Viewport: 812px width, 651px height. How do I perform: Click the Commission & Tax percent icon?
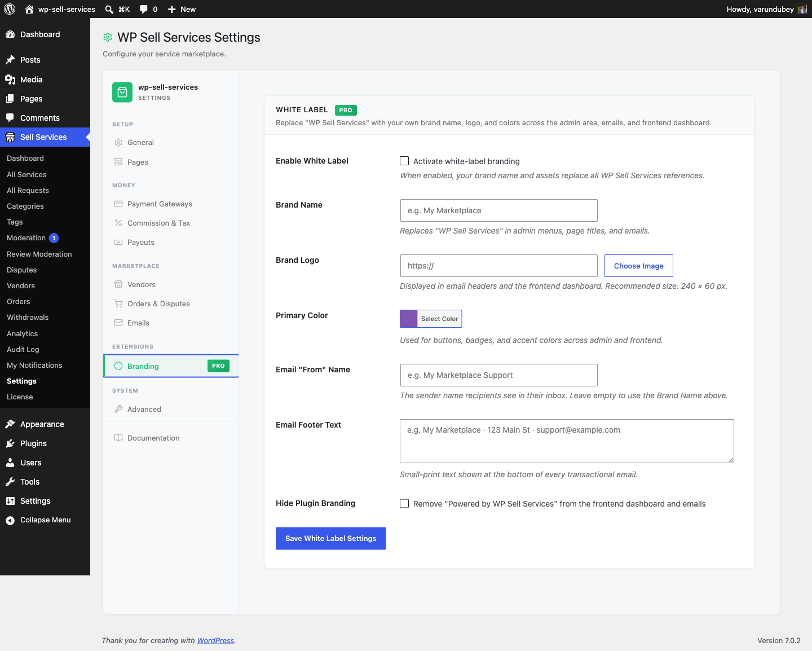point(118,223)
